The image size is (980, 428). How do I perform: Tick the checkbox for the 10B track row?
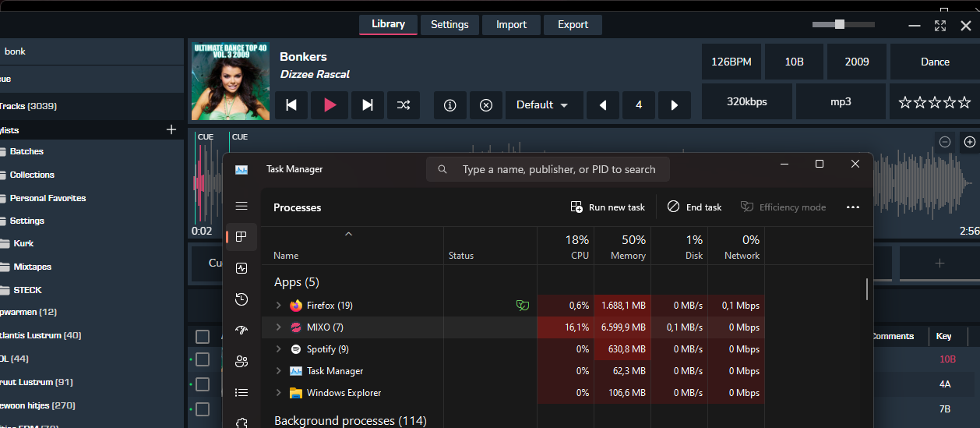pyautogui.click(x=203, y=359)
